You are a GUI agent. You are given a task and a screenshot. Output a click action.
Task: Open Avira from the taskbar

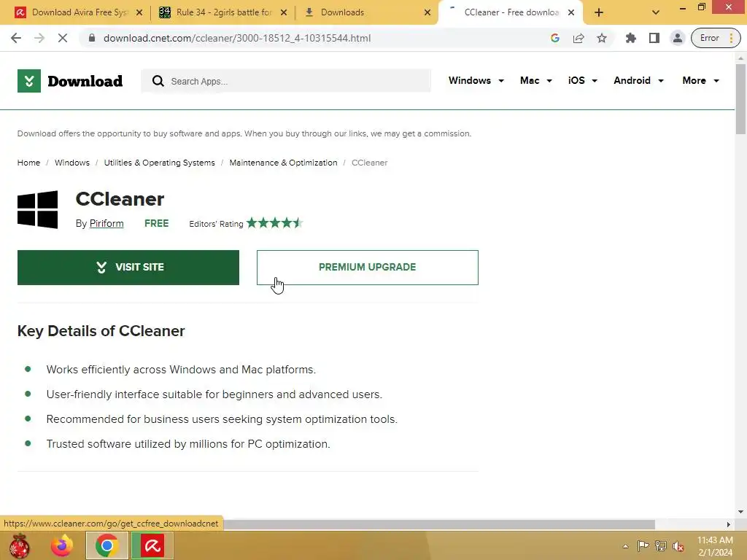(x=152, y=545)
